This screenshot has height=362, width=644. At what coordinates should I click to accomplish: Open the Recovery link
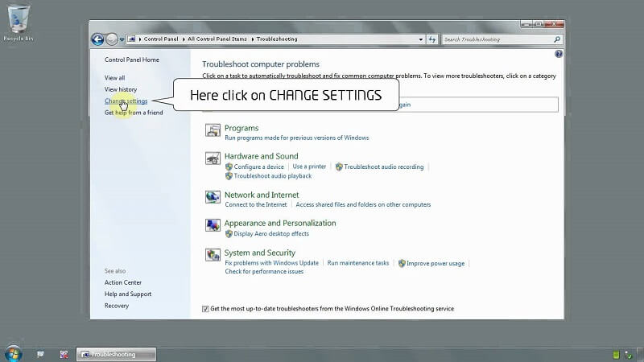[116, 306]
